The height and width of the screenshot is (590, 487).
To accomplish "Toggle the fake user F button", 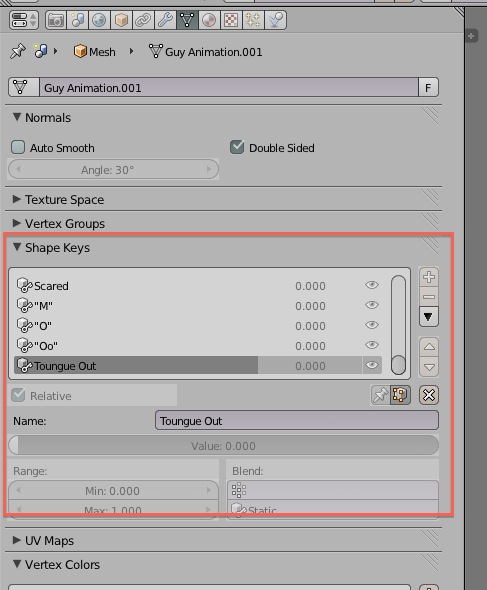I will [428, 87].
